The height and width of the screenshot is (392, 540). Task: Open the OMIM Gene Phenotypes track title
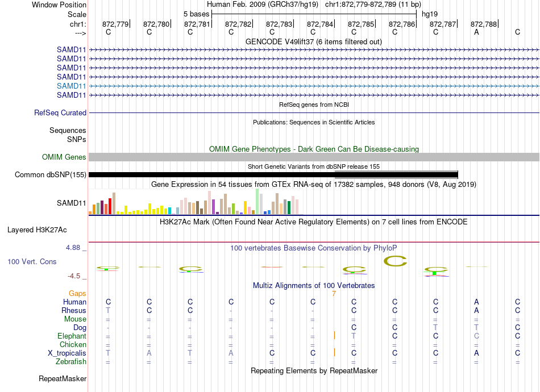pyautogui.click(x=314, y=149)
